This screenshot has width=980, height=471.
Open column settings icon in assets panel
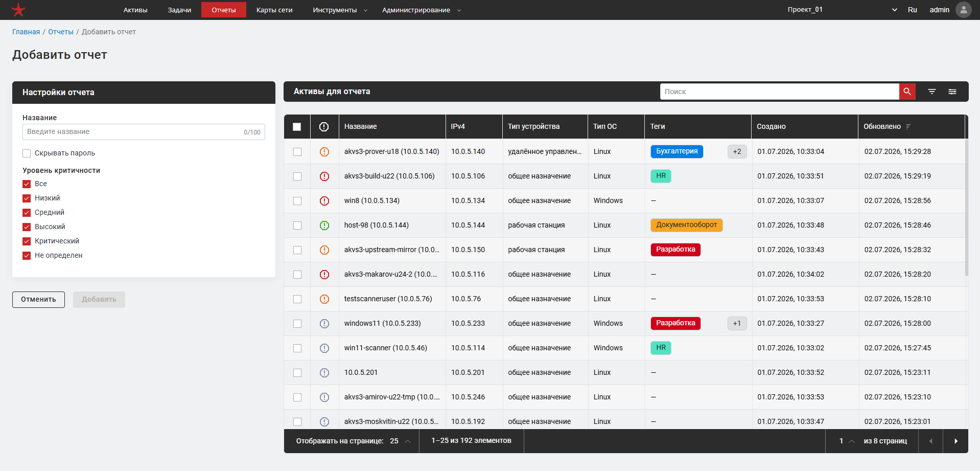coord(952,92)
